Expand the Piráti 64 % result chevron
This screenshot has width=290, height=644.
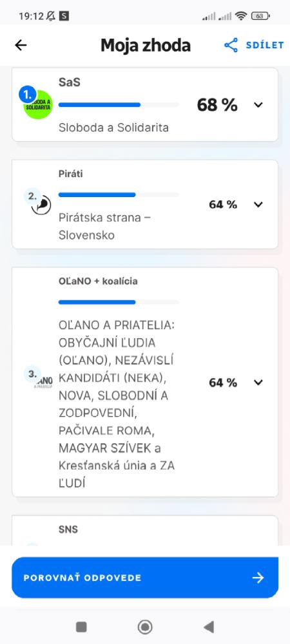pyautogui.click(x=258, y=205)
